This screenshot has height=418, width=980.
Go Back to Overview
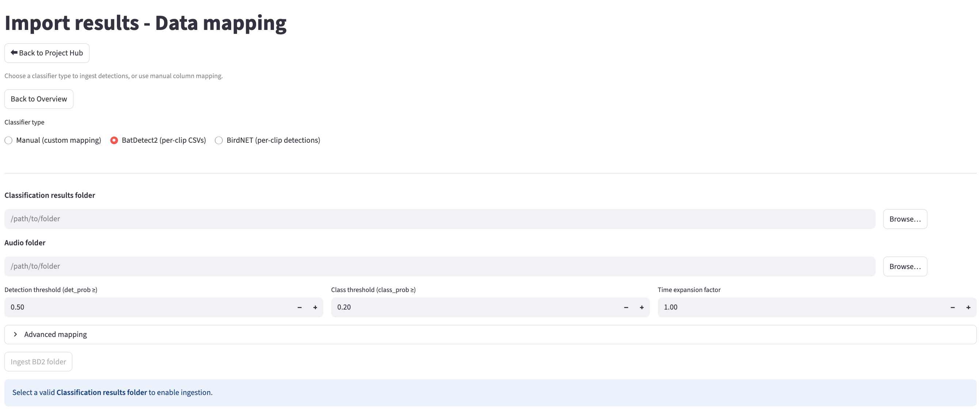point(39,99)
